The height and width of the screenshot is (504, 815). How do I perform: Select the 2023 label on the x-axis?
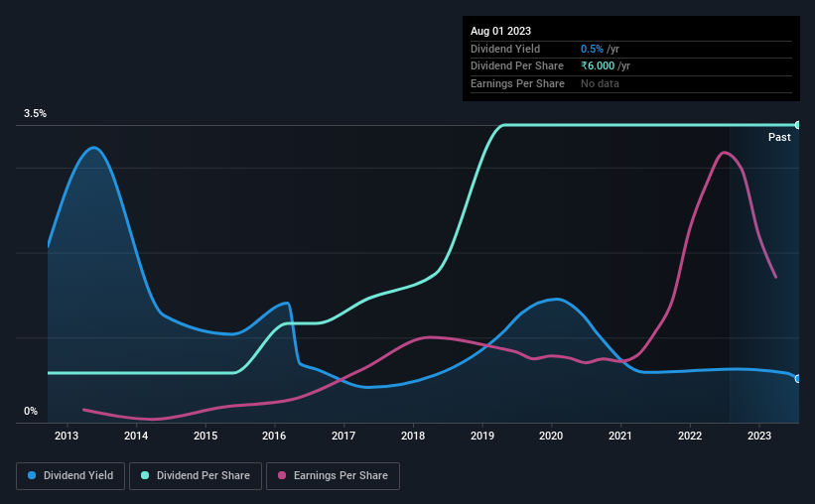758,436
